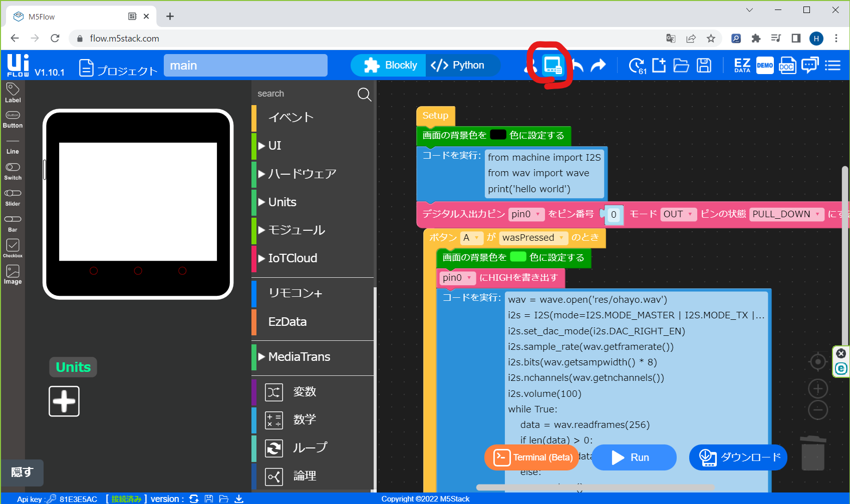
Task: Open the 数学 block category
Action: click(x=313, y=420)
